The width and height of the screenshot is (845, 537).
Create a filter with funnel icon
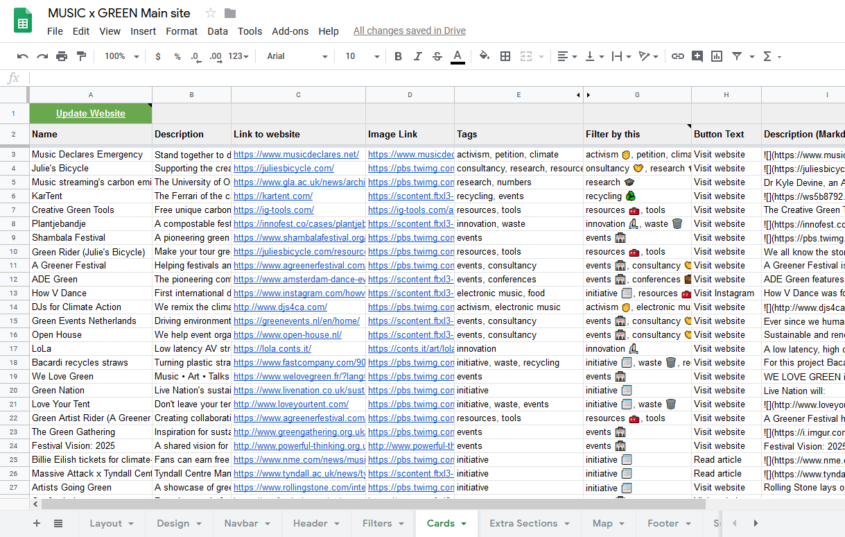[x=736, y=56]
